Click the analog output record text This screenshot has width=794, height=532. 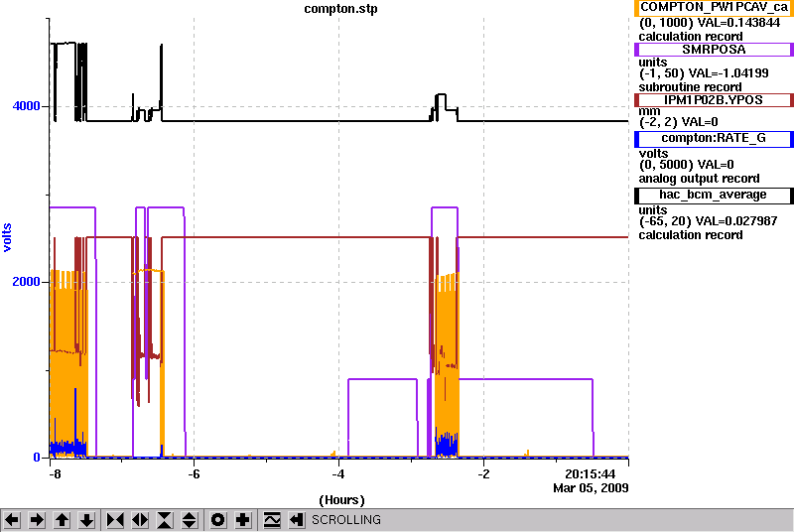point(700,179)
